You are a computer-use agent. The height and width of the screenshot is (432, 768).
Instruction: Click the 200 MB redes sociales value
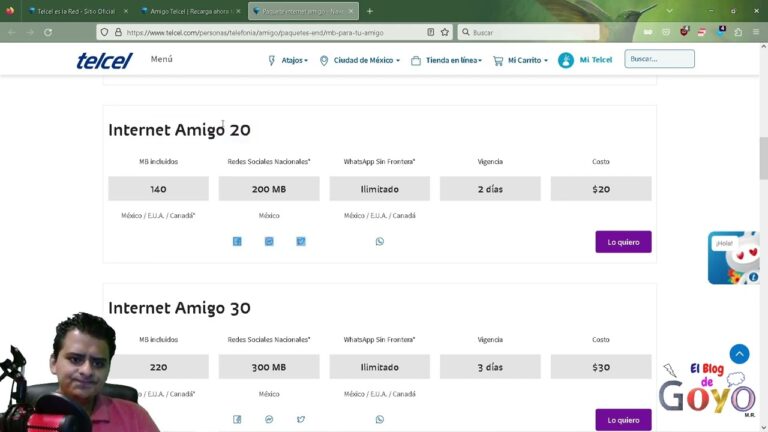point(269,189)
